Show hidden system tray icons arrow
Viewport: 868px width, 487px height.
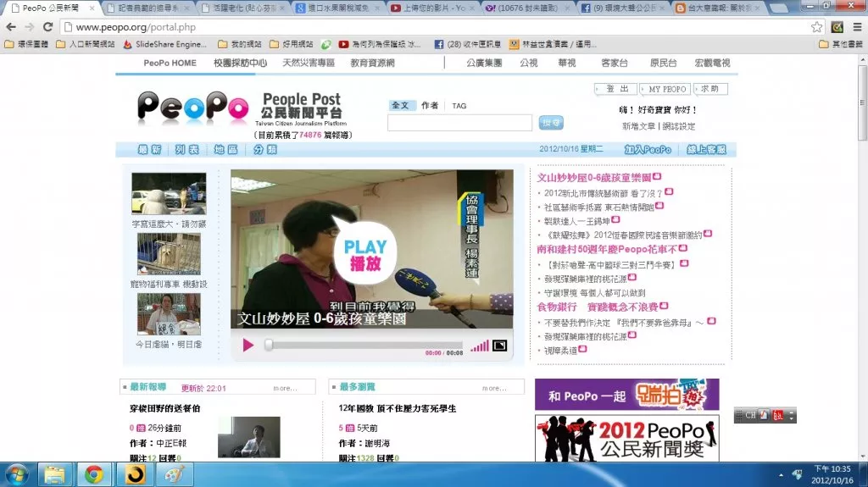coord(781,475)
